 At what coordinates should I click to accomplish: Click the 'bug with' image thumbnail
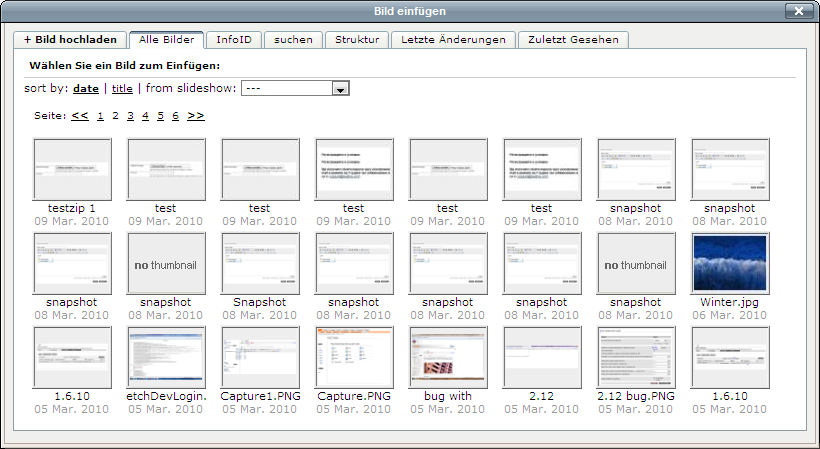tap(447, 357)
